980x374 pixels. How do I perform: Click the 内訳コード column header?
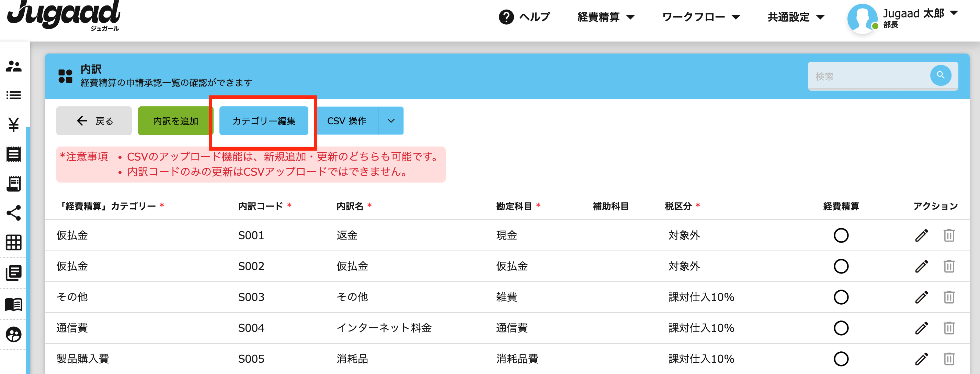[260, 206]
